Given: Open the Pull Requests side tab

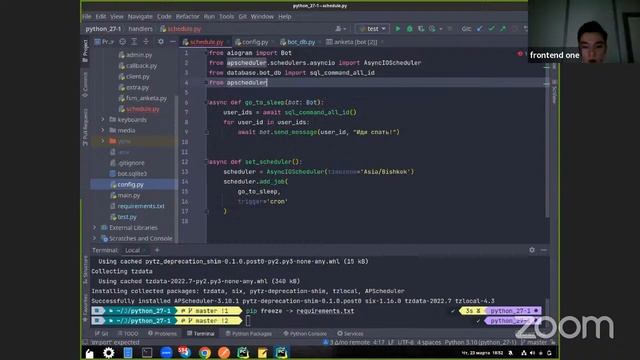Looking at the screenshot, I should click(85, 127).
